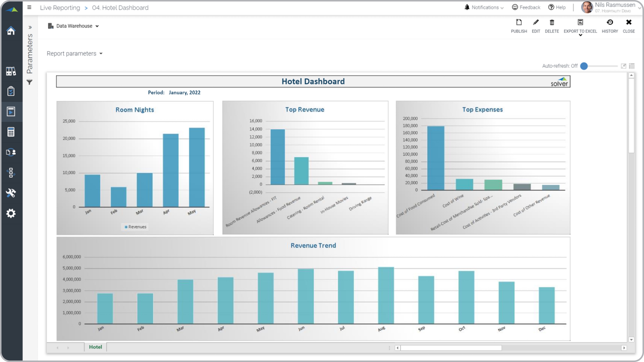Screen dimensions: 644x362
Task: Open the settings gear in sidebar
Action: point(11,213)
